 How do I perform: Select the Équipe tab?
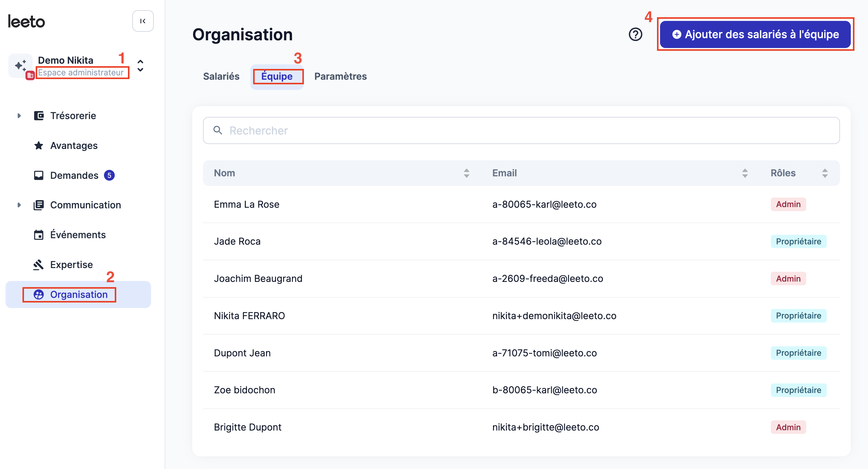click(277, 77)
